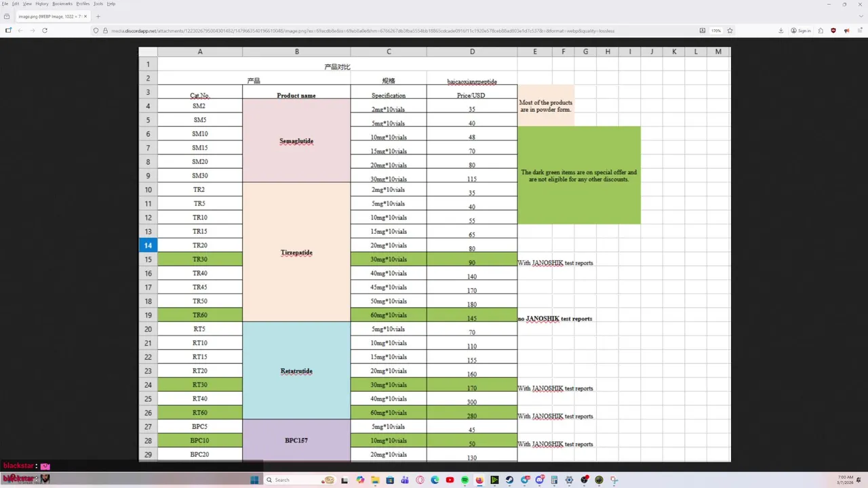Reset the 170% zoom level
This screenshot has height=488, width=868.
point(716,30)
